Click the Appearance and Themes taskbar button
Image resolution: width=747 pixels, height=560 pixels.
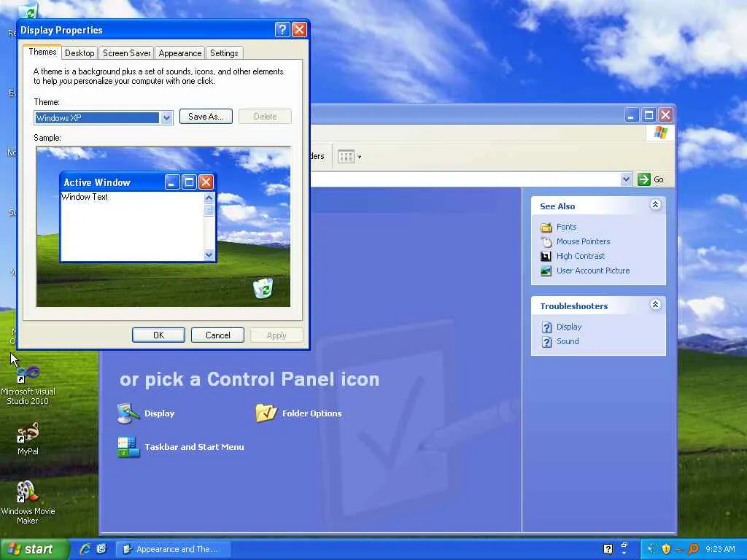point(174,549)
